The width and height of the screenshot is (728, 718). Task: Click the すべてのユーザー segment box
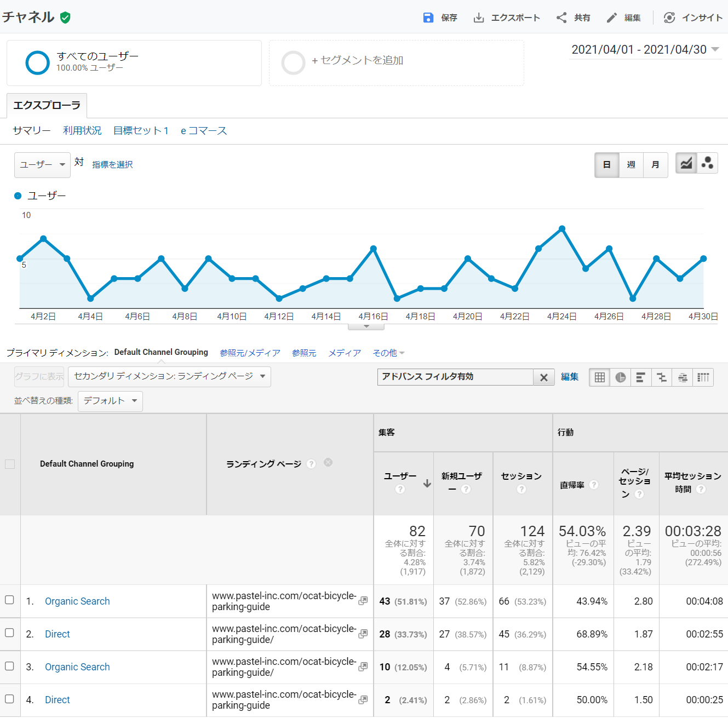[x=134, y=63]
